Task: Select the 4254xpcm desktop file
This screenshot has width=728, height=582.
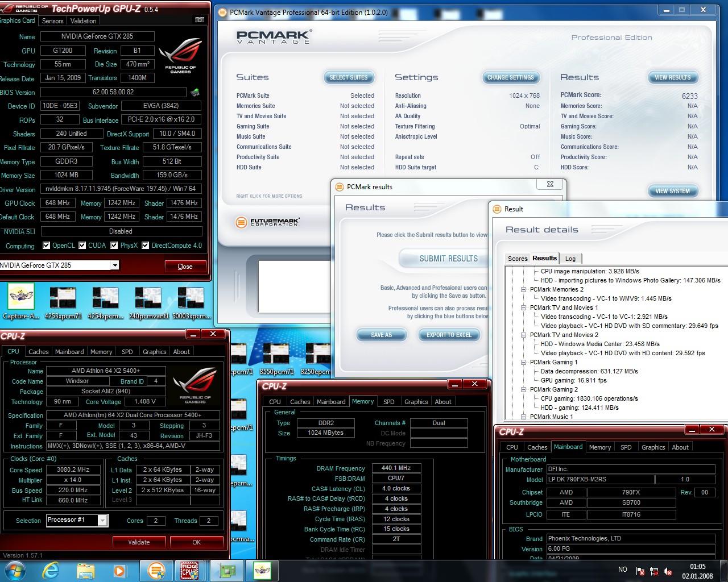Action: pos(105,303)
